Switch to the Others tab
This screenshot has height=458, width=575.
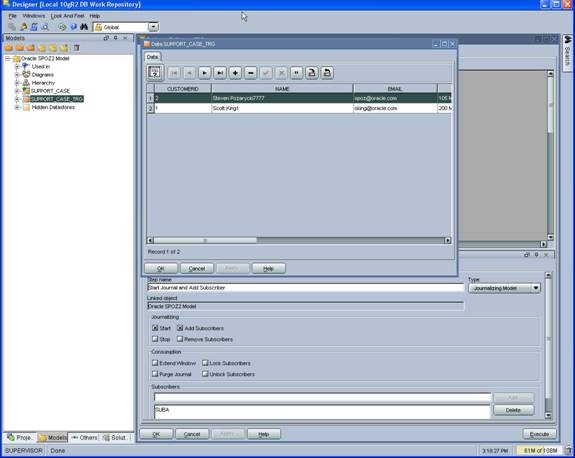click(84, 437)
